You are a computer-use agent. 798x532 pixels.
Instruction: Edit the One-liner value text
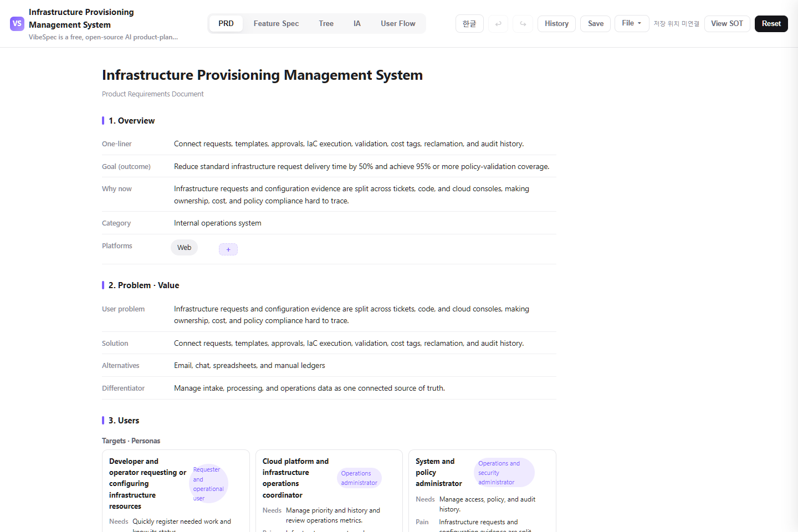coord(349,144)
